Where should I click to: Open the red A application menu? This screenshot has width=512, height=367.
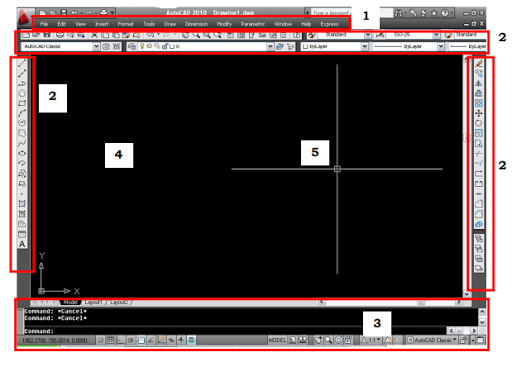point(24,18)
